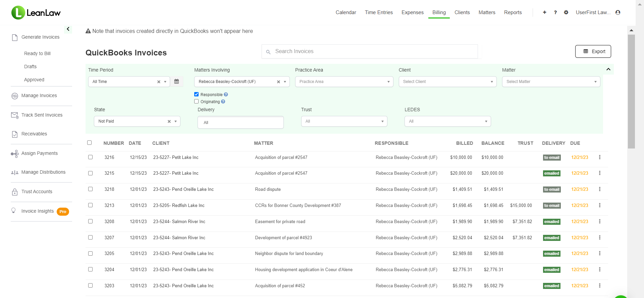Screen dimensions: 644x298
Task: Open help question mark icon
Action: click(555, 12)
